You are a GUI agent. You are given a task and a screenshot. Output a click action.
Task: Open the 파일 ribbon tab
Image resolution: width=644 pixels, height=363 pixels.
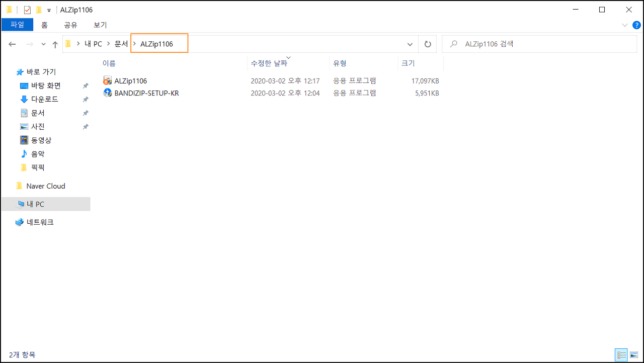pos(17,25)
